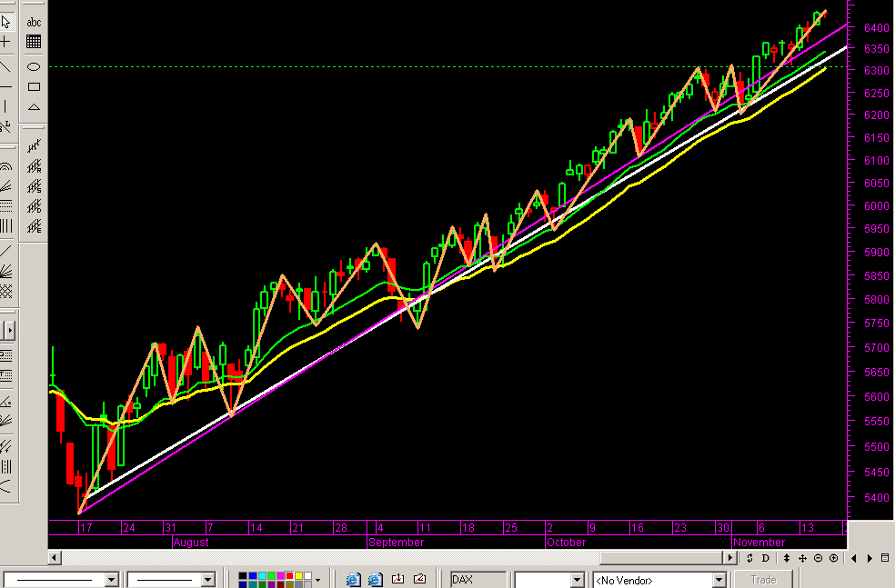Screen dimensions: 895x588
Task: Open the first line style dropdown
Action: coord(111,580)
